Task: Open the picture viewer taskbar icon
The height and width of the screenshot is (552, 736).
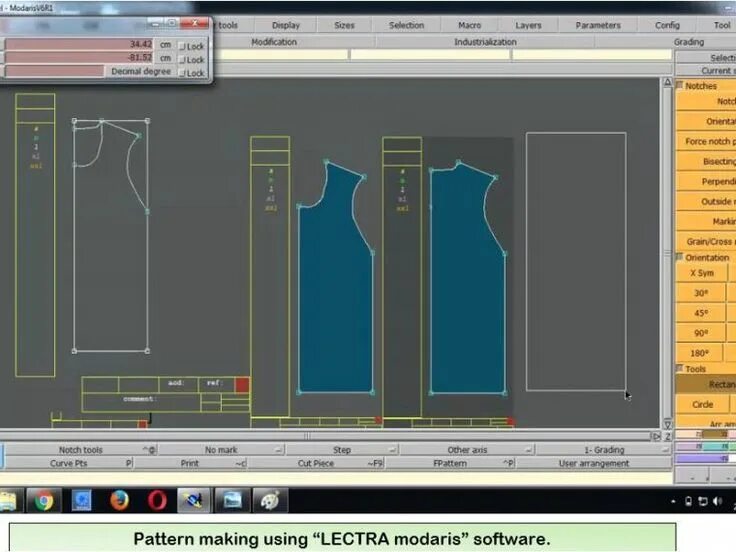Action: point(232,500)
